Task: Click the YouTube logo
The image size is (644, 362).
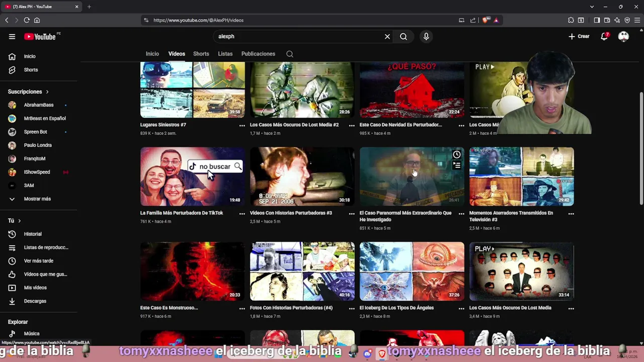Action: (x=40, y=36)
